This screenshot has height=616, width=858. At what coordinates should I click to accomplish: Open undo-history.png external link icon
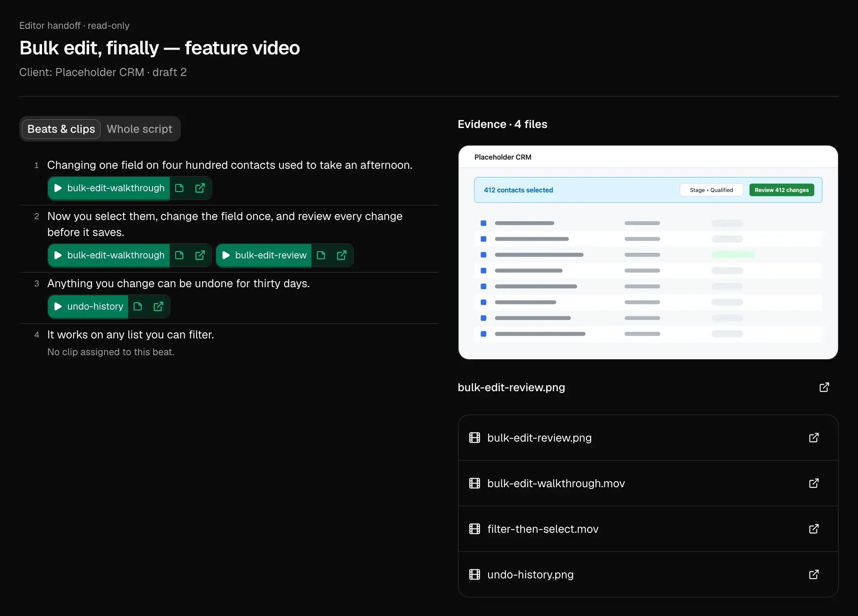(814, 574)
